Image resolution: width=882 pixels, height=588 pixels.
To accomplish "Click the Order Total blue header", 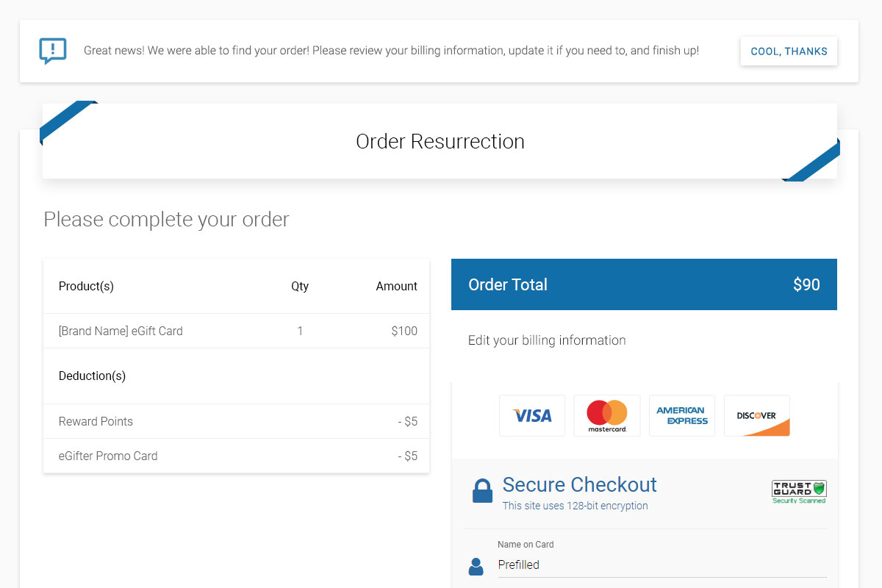I will point(644,284).
